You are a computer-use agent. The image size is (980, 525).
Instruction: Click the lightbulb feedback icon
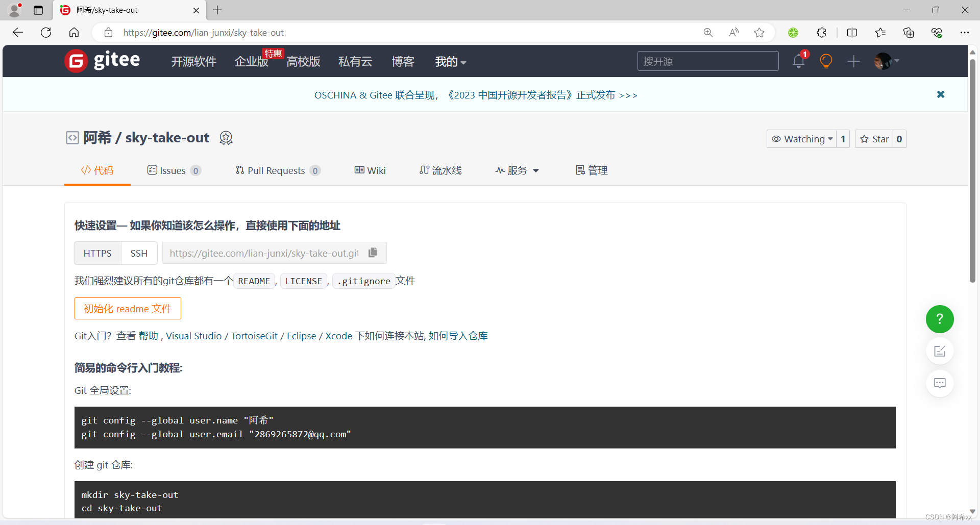tap(826, 61)
